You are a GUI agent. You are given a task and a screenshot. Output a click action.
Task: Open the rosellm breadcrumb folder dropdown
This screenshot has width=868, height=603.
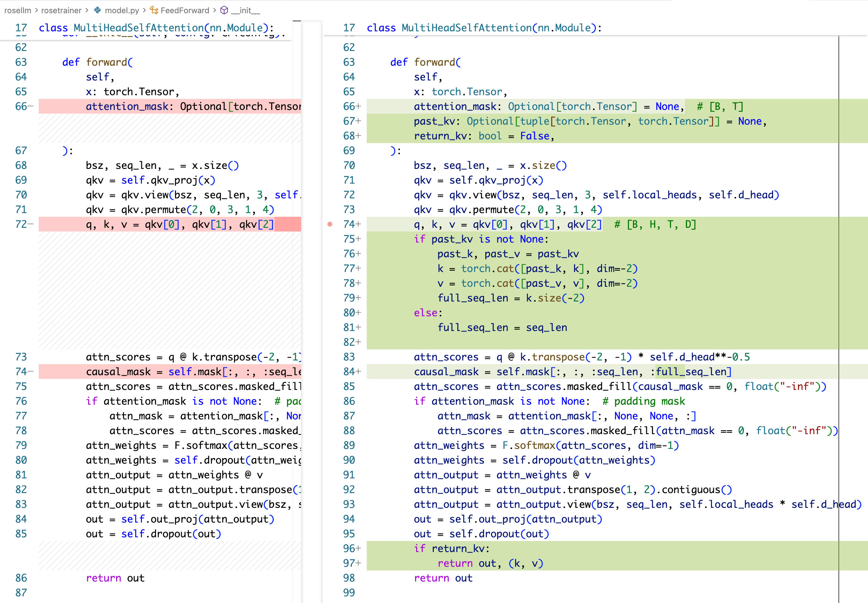click(18, 10)
